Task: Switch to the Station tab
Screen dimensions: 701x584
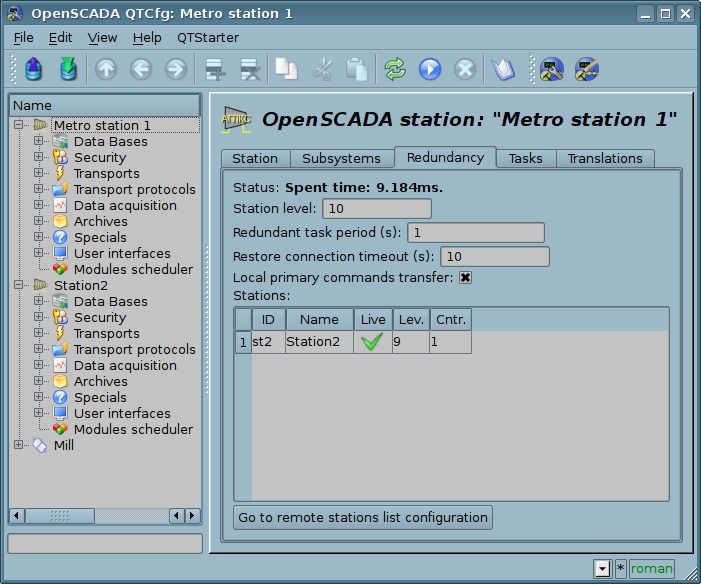Action: tap(255, 159)
